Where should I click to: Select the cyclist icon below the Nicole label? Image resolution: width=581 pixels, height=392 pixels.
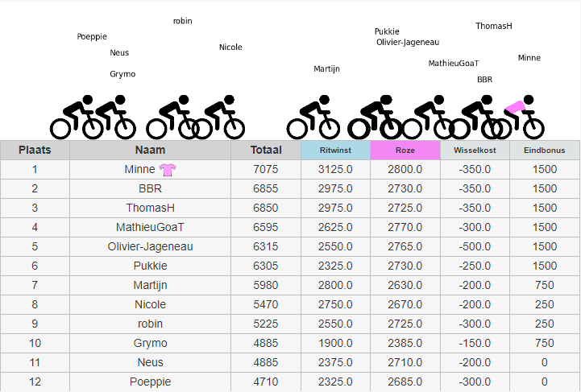[221, 118]
